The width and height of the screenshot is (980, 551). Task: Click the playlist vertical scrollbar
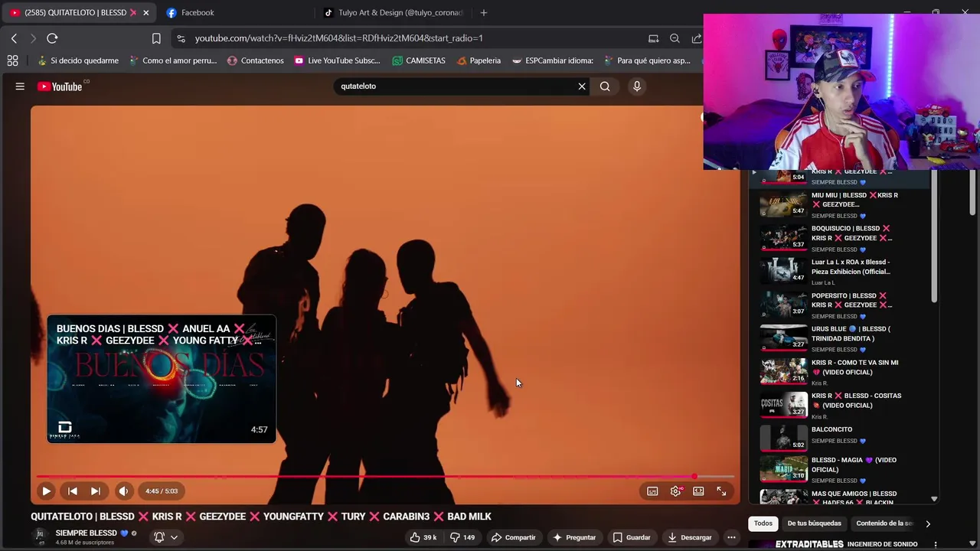[934, 236]
